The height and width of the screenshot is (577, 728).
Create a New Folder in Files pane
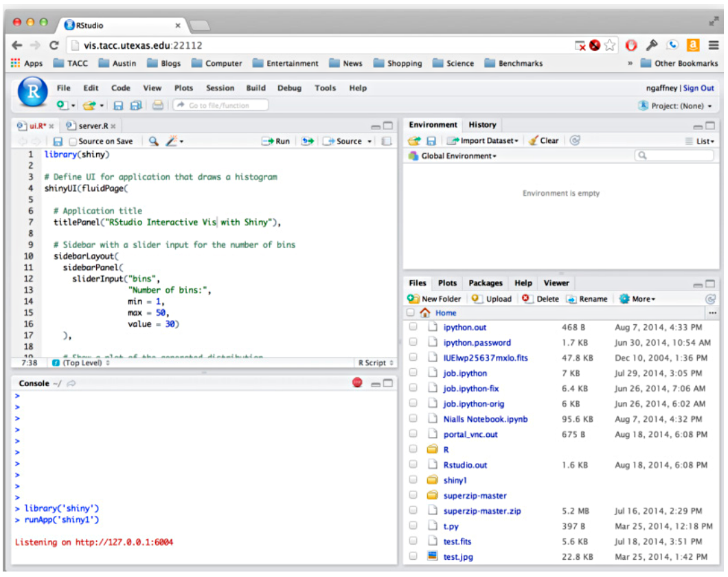click(x=434, y=299)
